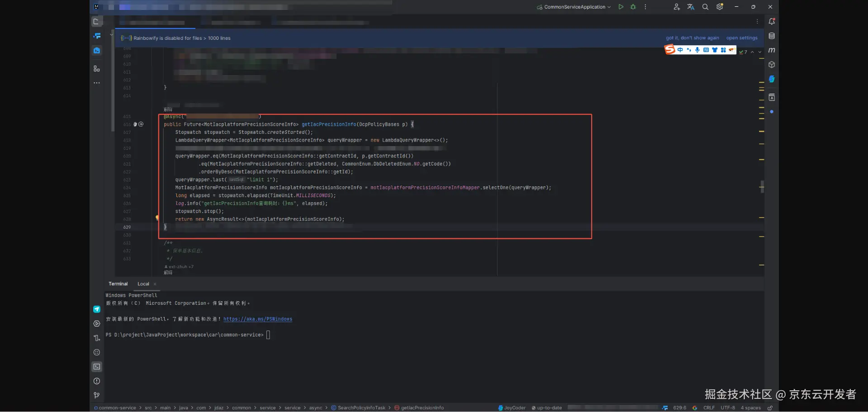Open the cube icon tool window in right sidebar
Viewport: 868px width, 412px height.
tap(772, 65)
